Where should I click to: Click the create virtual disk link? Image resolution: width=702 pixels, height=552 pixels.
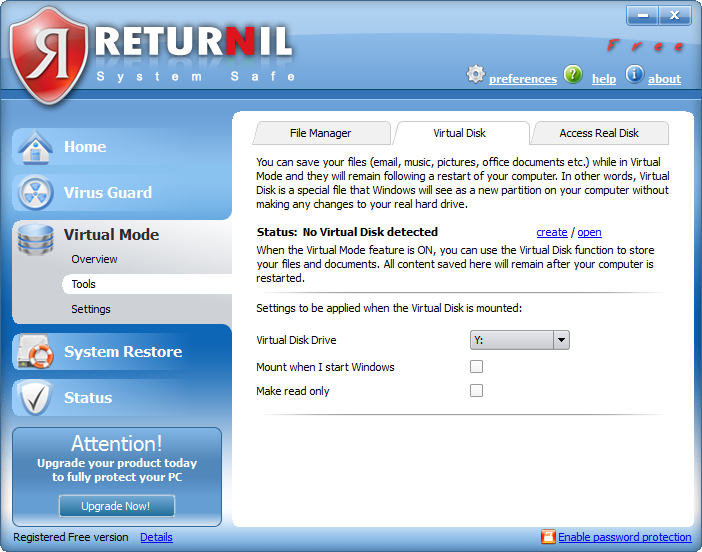(x=552, y=232)
